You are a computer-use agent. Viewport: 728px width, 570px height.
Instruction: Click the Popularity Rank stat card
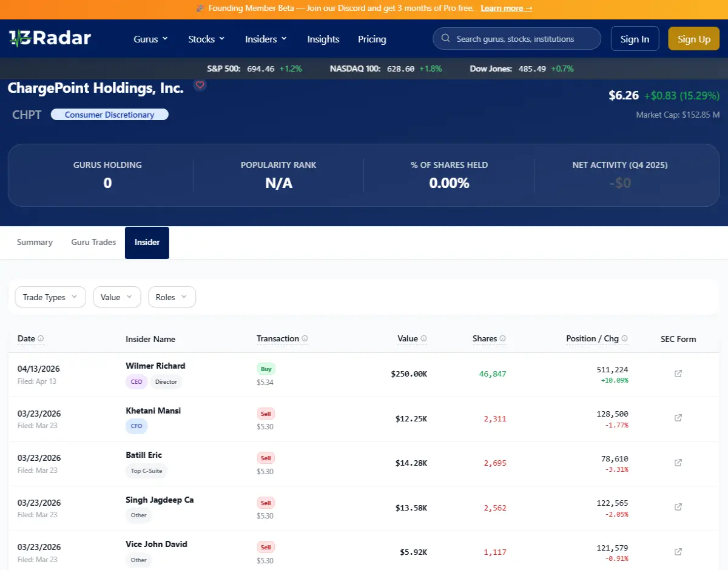(278, 175)
